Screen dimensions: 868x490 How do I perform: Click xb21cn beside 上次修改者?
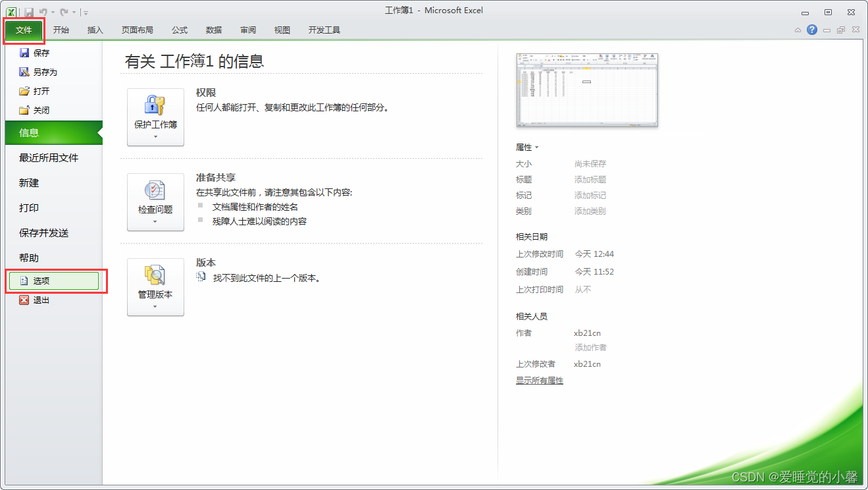click(x=587, y=364)
